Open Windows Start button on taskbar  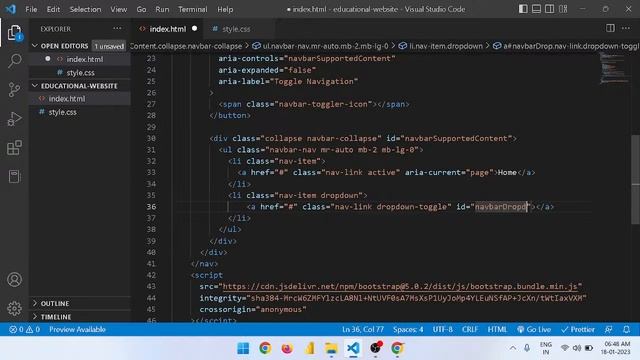click(243, 348)
